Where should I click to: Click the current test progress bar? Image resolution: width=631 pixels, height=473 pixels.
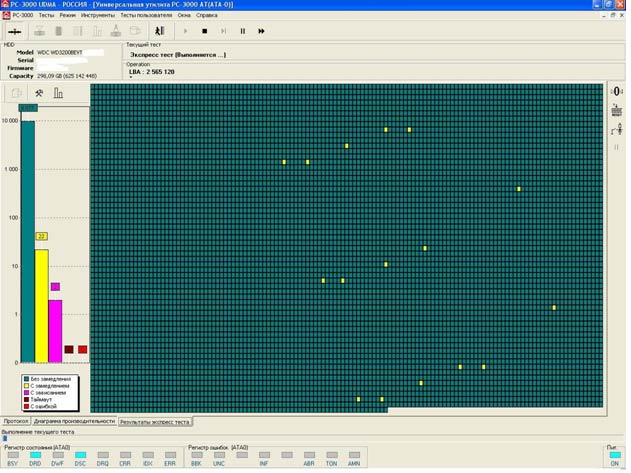tap(314, 439)
